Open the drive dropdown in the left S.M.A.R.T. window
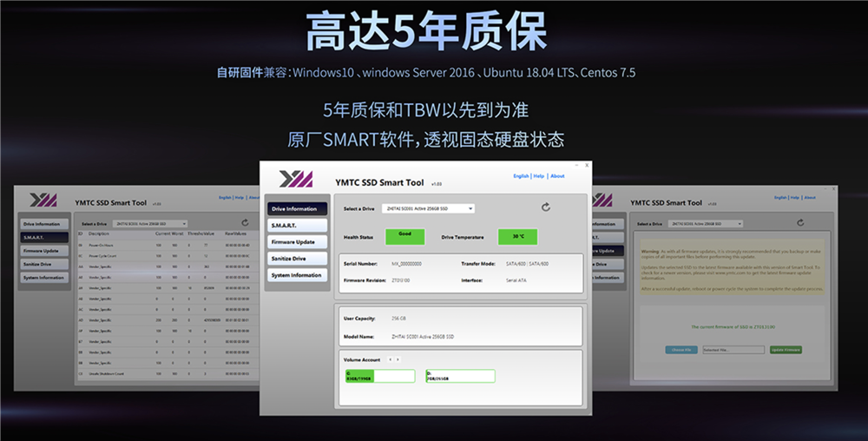Screen dimensions: 868x441 pos(150,224)
